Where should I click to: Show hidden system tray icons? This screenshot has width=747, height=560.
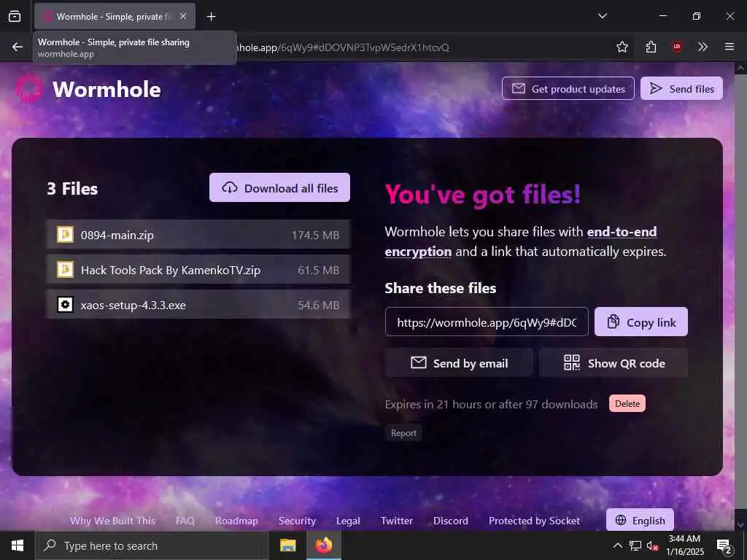pos(617,545)
